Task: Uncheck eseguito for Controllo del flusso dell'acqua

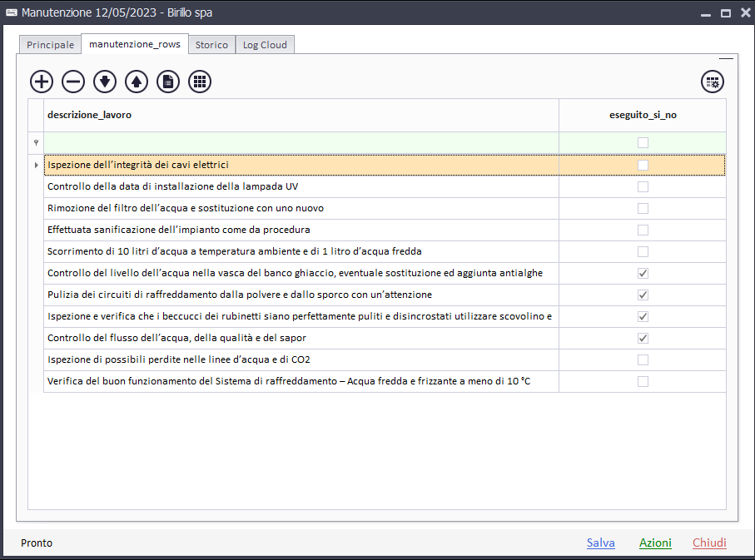Action: [643, 338]
